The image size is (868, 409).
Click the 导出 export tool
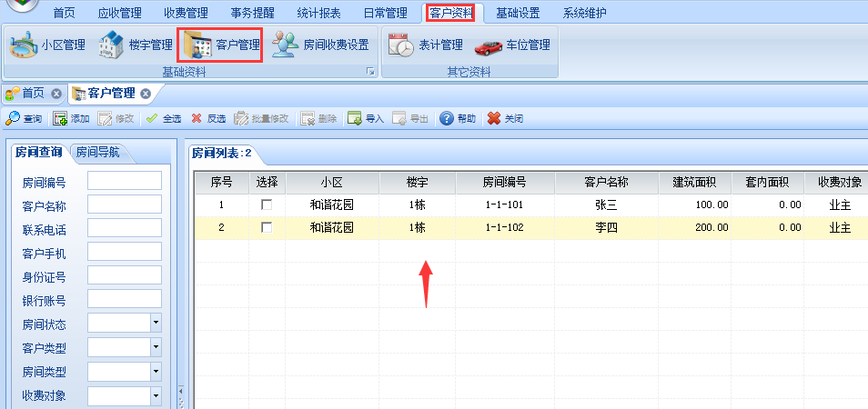410,118
